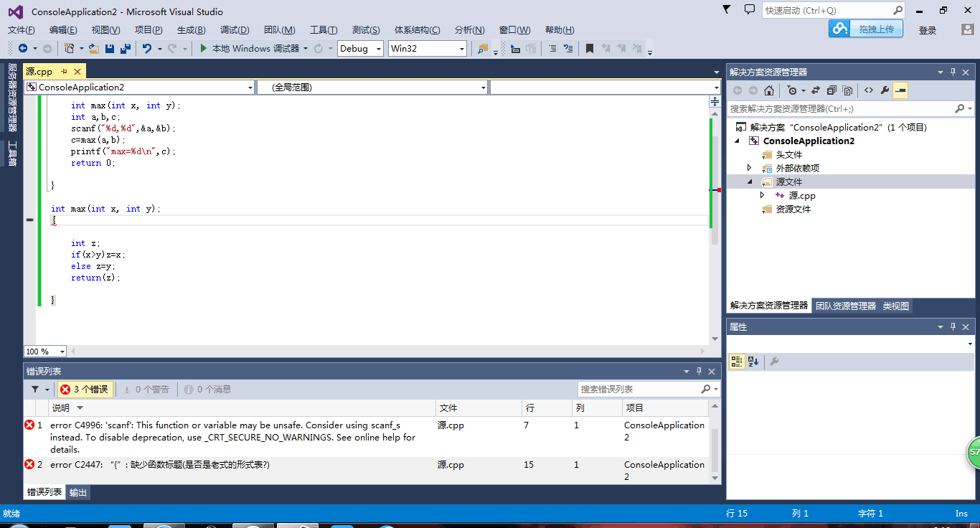Expand the 外部依赖项 tree node
Screen dimensions: 980x528
750,168
